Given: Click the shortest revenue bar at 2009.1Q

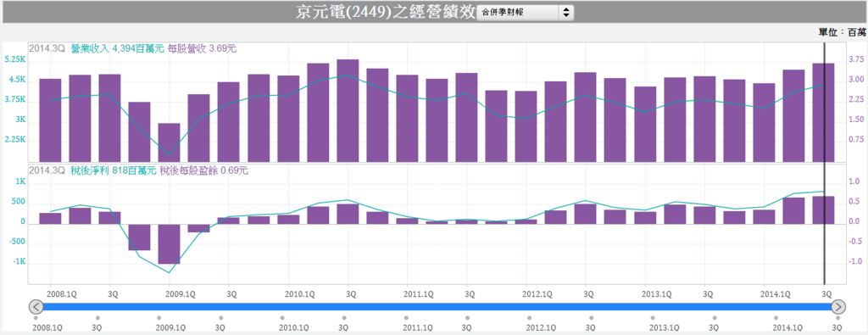Looking at the screenshot, I should pyautogui.click(x=169, y=142).
